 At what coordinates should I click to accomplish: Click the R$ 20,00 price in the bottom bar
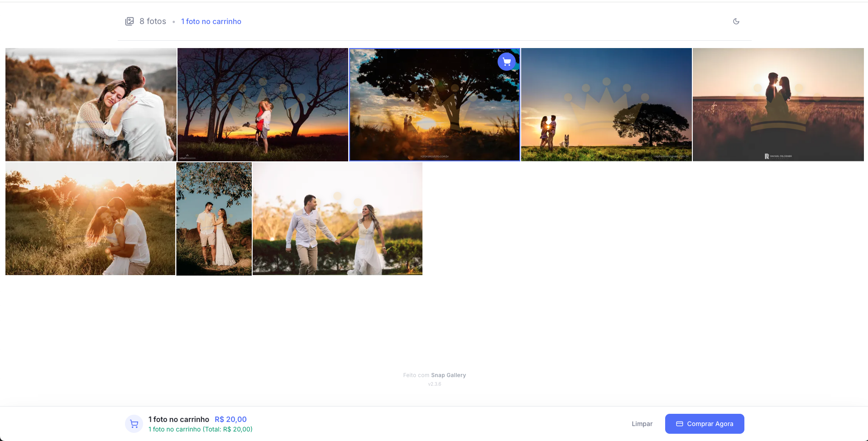[230, 419]
